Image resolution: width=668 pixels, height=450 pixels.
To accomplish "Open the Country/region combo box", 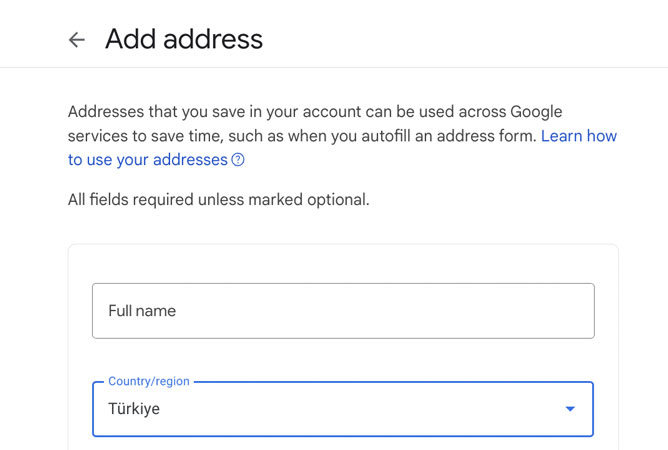I will click(342, 409).
